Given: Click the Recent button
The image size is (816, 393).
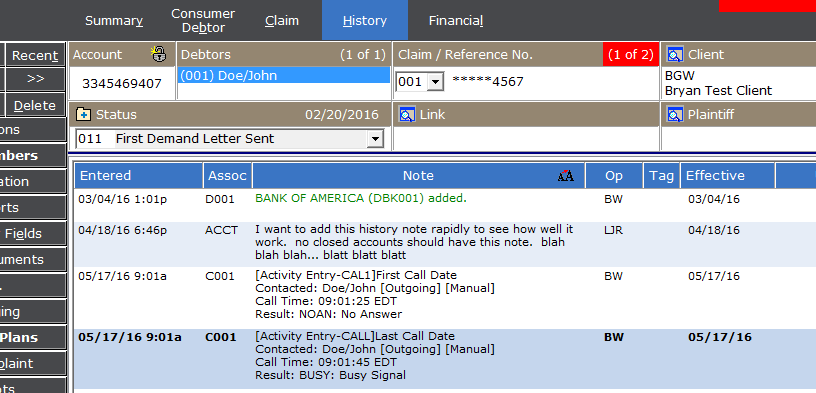Looking at the screenshot, I should point(35,55).
